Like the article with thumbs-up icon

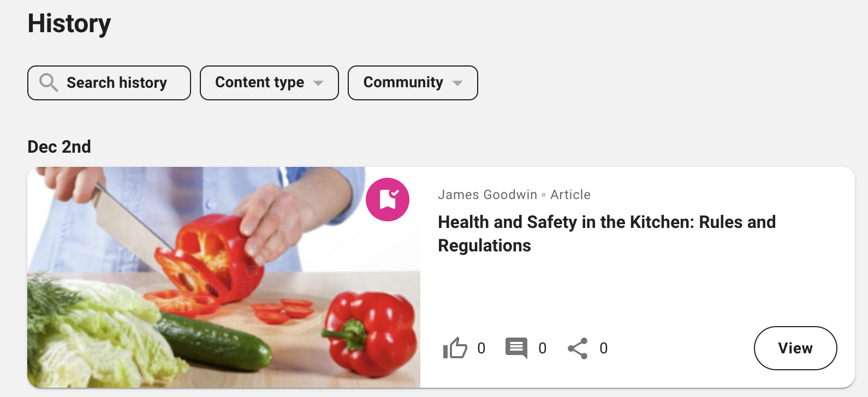(455, 348)
